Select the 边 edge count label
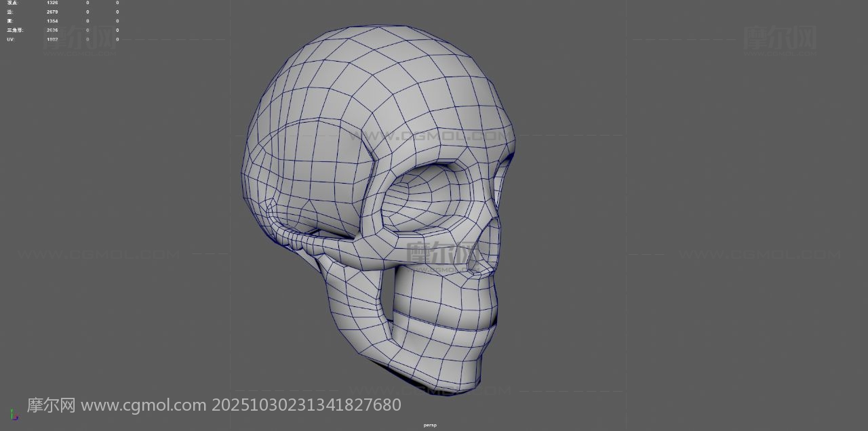Viewport: 868px width, 431px height. (10, 12)
